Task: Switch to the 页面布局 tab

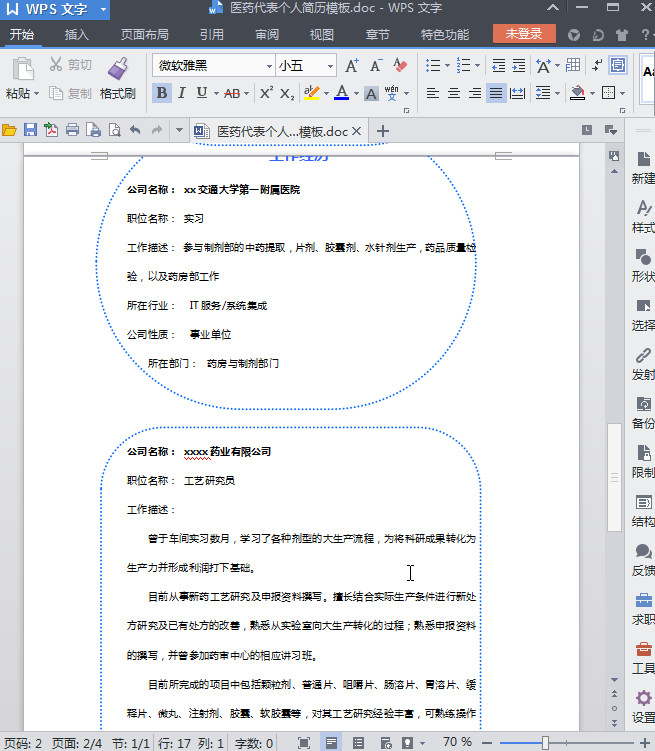Action: pyautogui.click(x=145, y=34)
